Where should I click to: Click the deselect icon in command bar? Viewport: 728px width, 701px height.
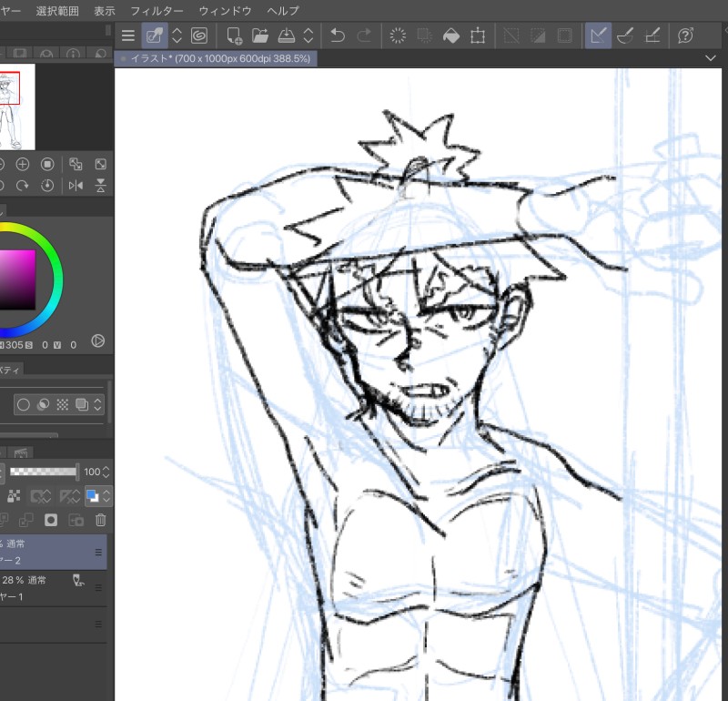(x=511, y=36)
